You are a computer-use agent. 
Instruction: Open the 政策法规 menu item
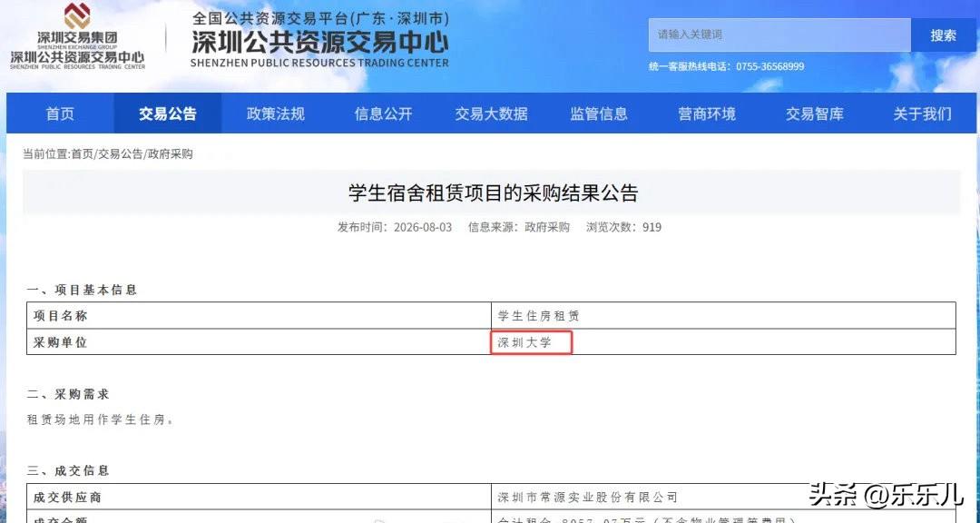[276, 113]
